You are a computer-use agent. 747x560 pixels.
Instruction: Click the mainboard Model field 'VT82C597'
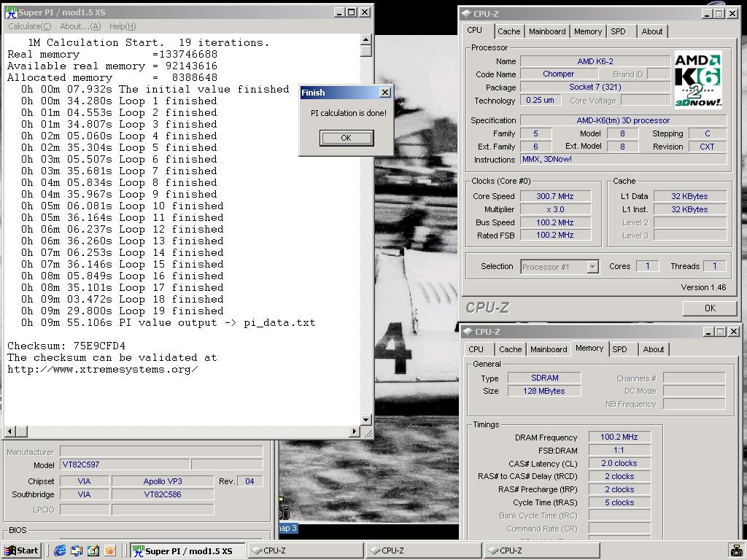point(125,464)
